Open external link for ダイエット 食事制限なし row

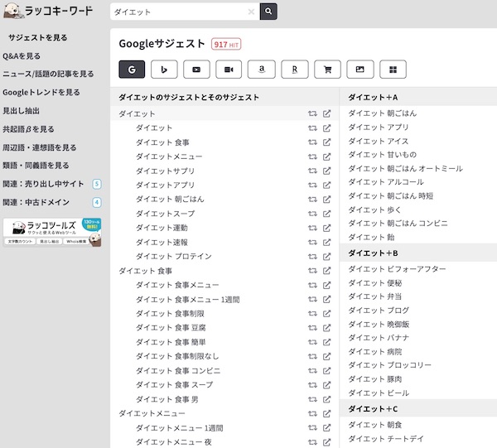[x=327, y=356]
